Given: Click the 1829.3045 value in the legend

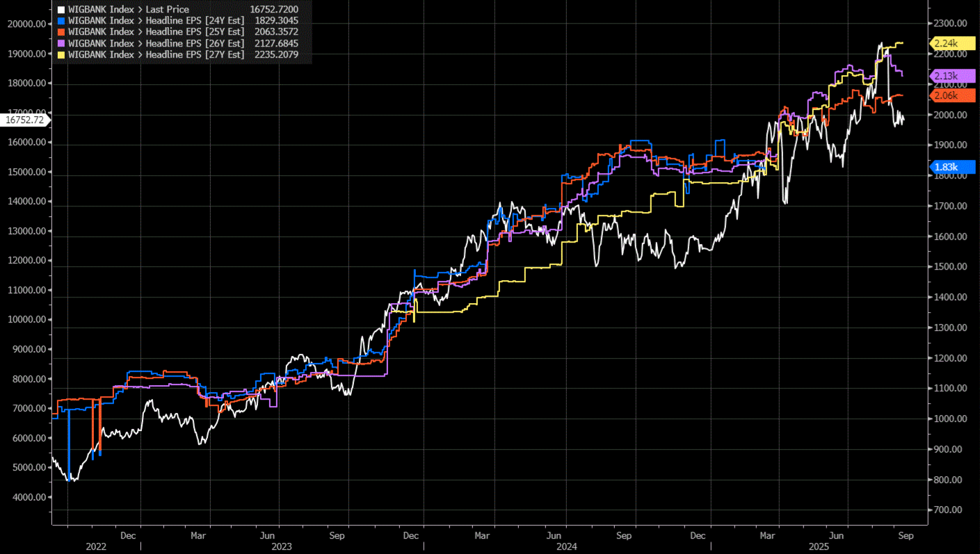Looking at the screenshot, I should pyautogui.click(x=274, y=21).
